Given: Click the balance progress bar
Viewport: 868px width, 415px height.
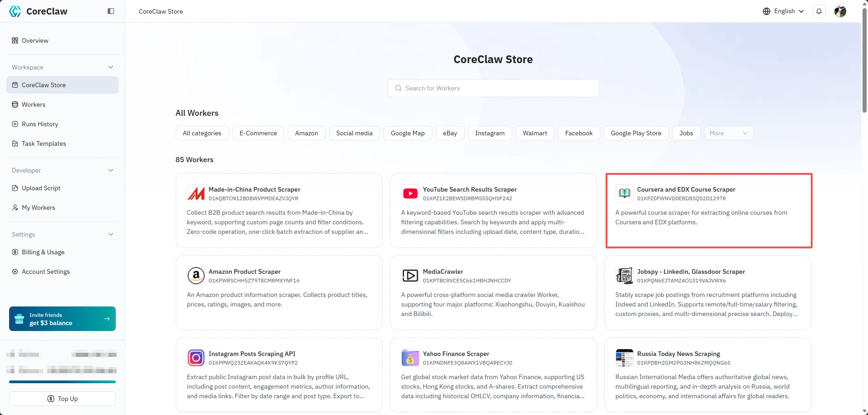Looking at the screenshot, I should coord(62,382).
